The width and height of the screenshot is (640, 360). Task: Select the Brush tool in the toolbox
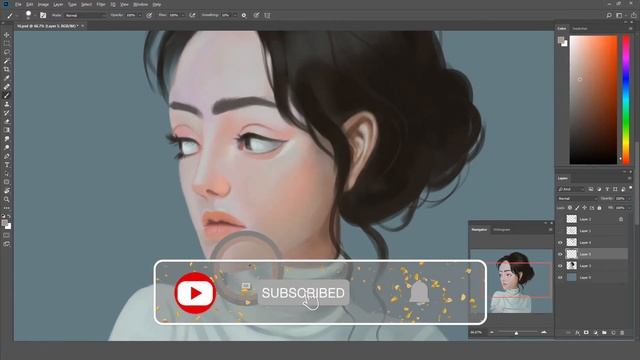coord(7,96)
